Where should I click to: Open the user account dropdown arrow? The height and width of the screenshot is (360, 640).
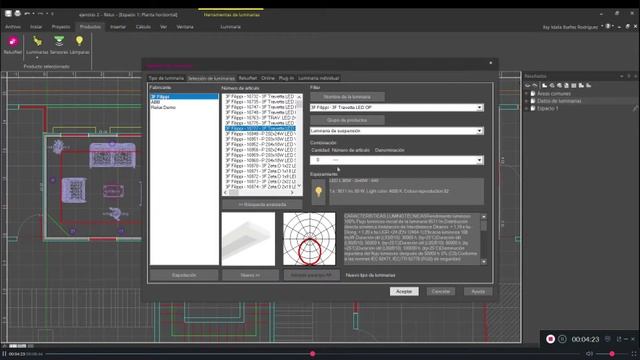tap(602, 27)
